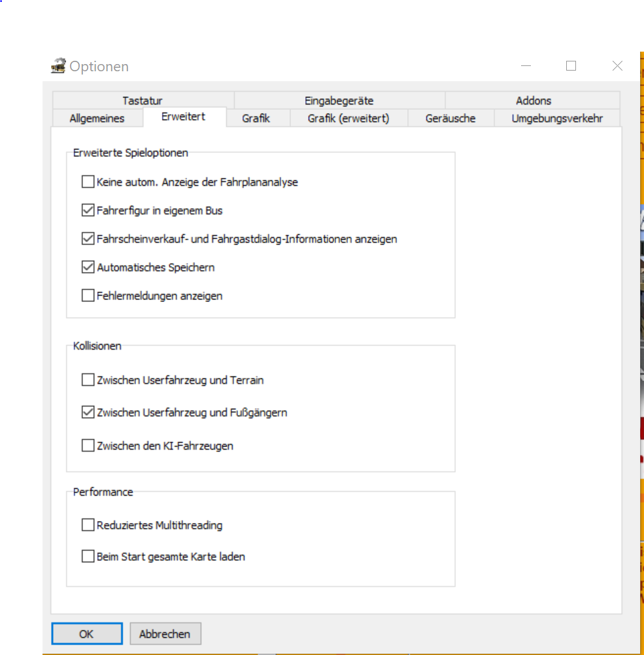Uncheck Zwischen Userfahrzeug und Fußgängern

coord(88,412)
